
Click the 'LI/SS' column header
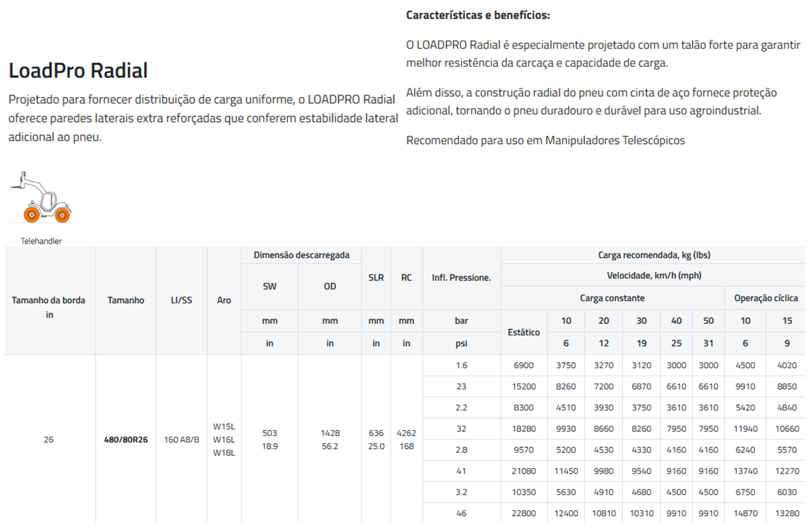[x=181, y=300]
